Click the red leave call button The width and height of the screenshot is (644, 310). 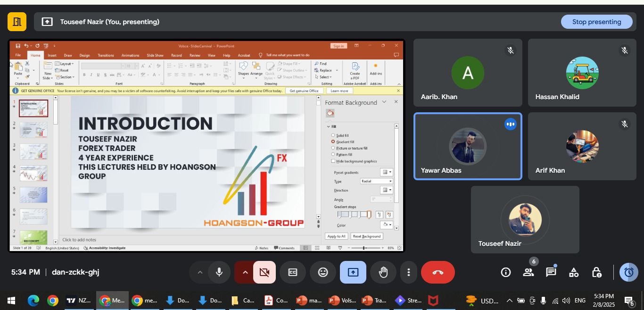[438, 272]
